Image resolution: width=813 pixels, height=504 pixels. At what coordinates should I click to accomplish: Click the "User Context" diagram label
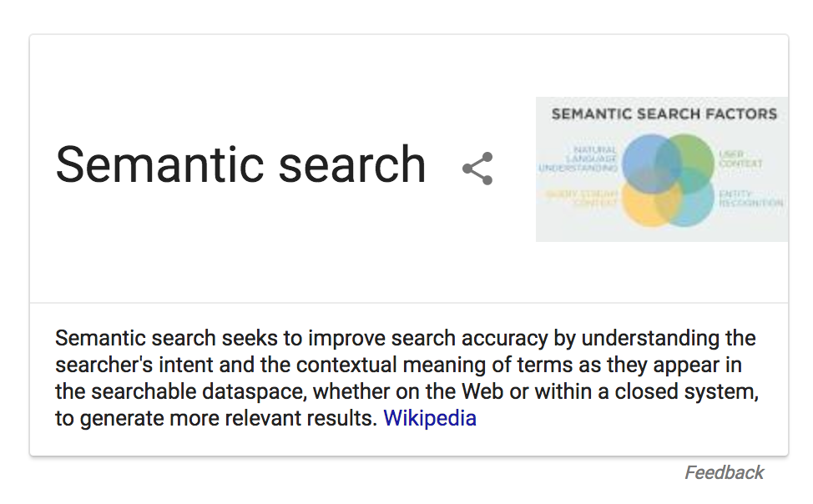point(740,159)
